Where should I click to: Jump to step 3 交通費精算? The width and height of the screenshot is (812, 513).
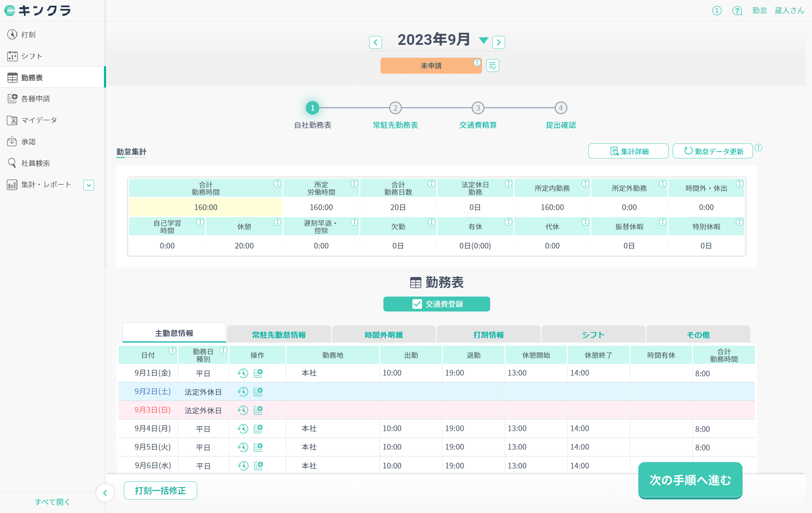(478, 108)
